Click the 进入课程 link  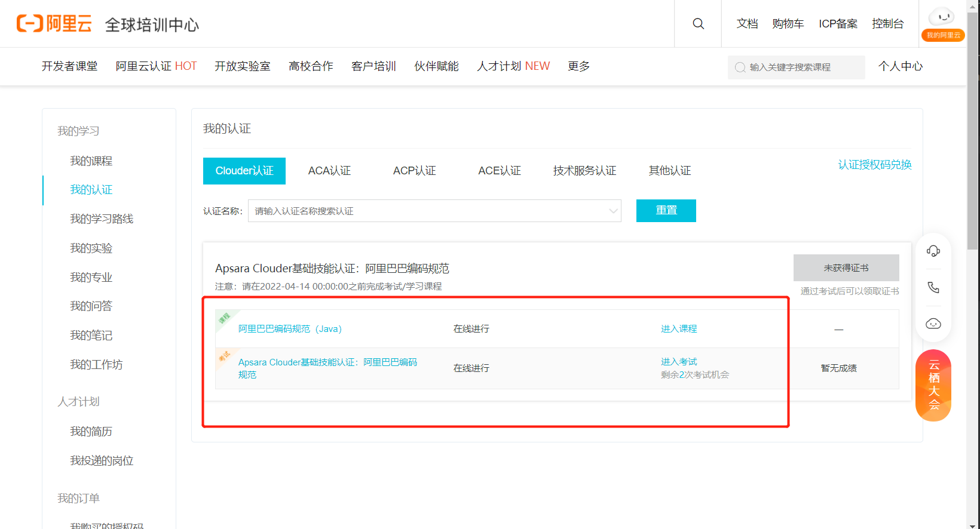[x=679, y=329]
